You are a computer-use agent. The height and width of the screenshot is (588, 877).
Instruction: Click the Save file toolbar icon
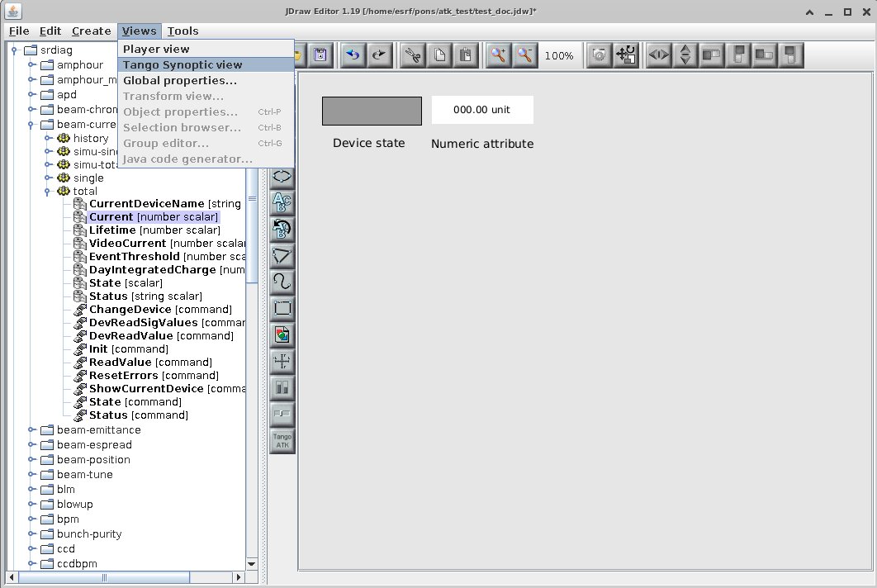tap(320, 55)
